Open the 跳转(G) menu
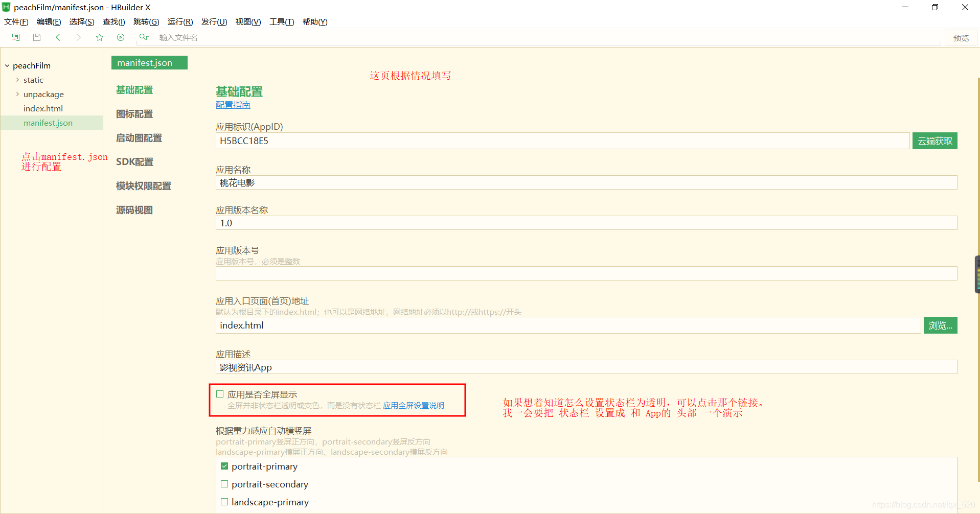 (146, 22)
